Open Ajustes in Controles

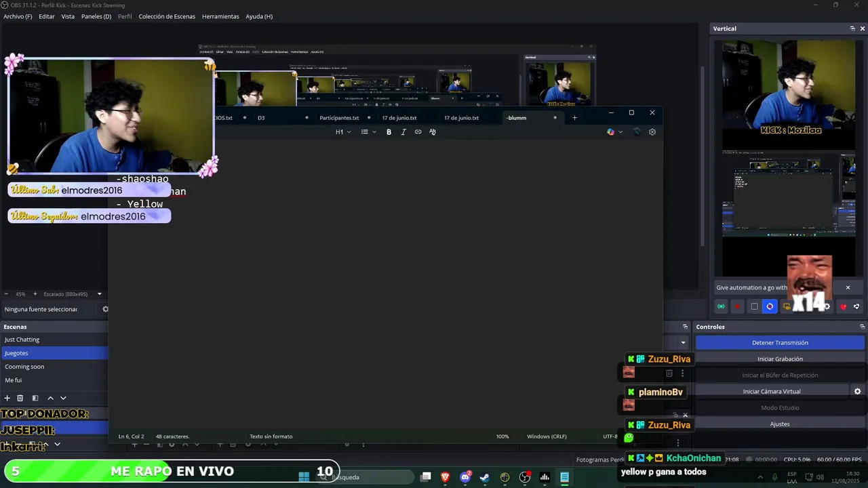coord(780,424)
